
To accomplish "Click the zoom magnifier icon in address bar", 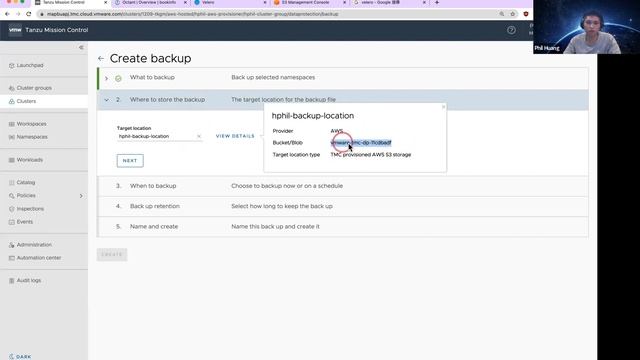I will 502,14.
